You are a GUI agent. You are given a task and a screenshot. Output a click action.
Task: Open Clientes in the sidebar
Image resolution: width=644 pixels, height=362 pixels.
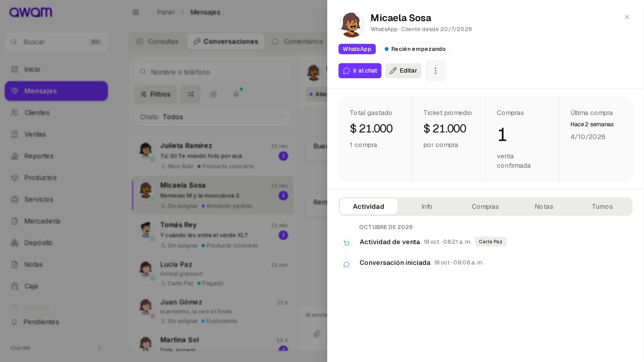(56, 113)
